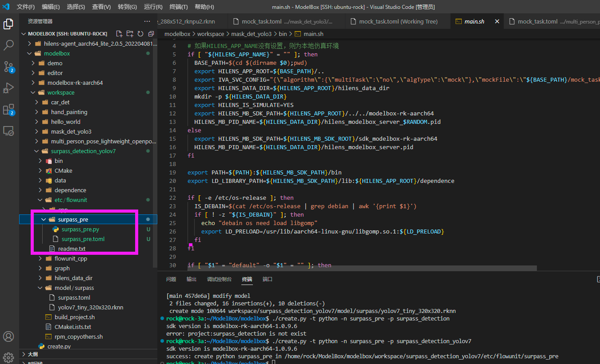Click workspace in the breadcrumb path
Screen dimensions: 600x364
point(211,34)
